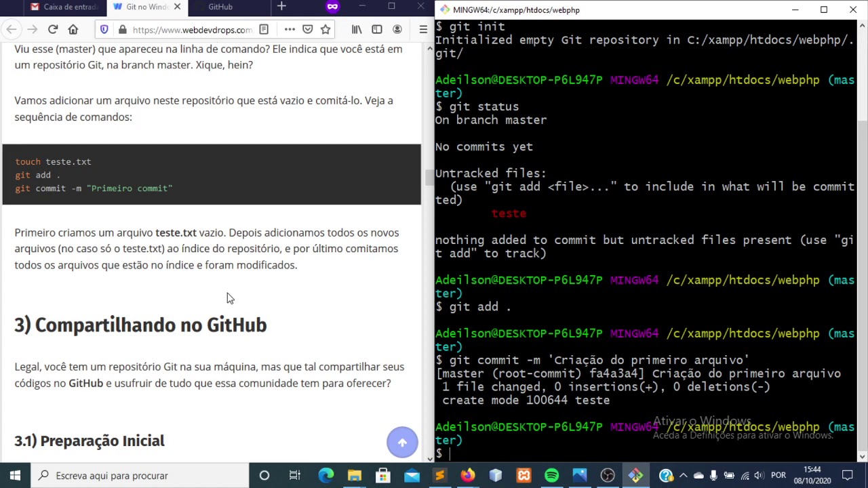This screenshot has height=488, width=868.
Task: Go back in Firefox history
Action: pos(12,29)
